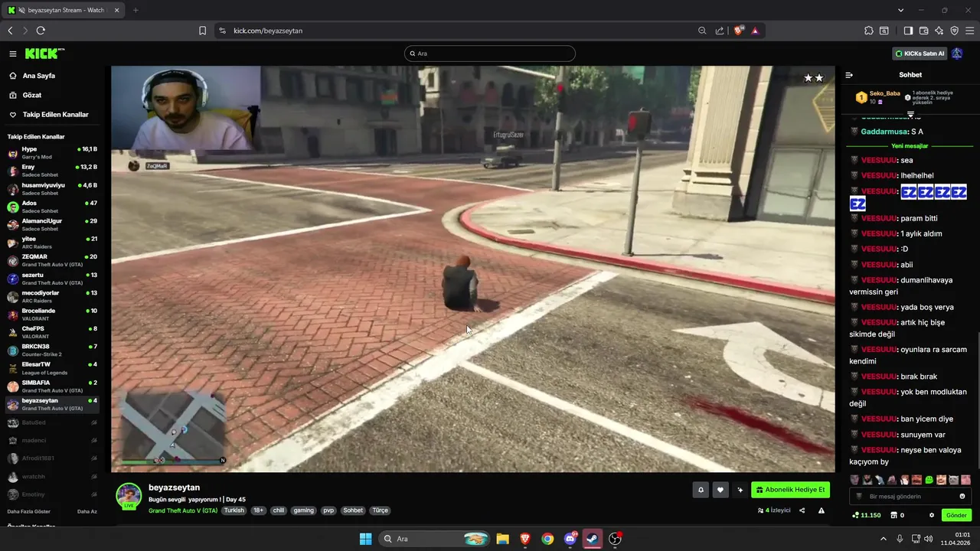Open chat settings gear

(x=932, y=515)
